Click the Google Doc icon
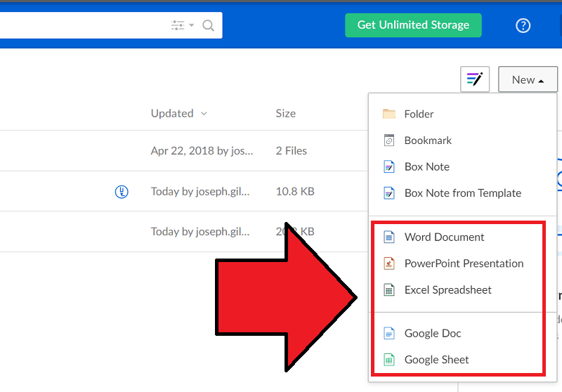562x392 pixels. click(389, 333)
